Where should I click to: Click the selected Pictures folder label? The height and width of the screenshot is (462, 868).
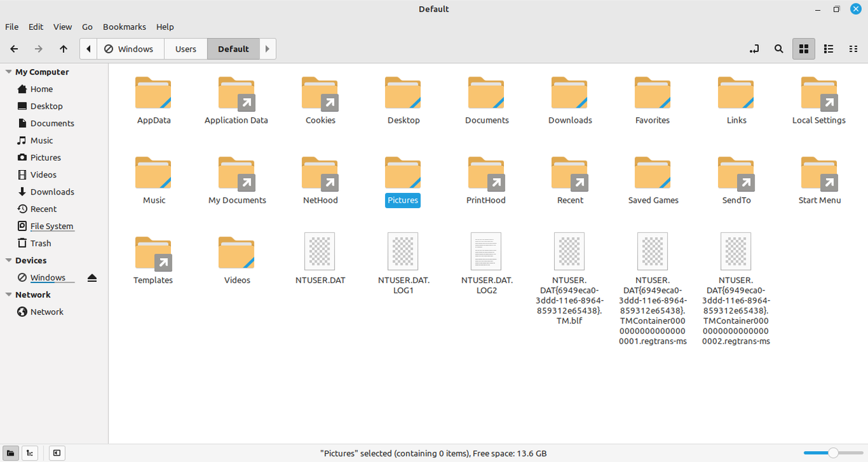(x=403, y=201)
